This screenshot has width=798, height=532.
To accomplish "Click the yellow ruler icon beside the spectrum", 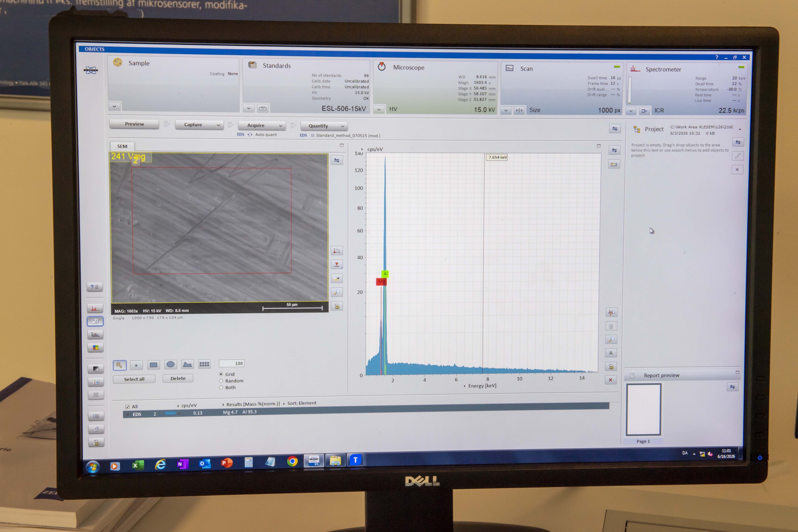I will pyautogui.click(x=614, y=164).
